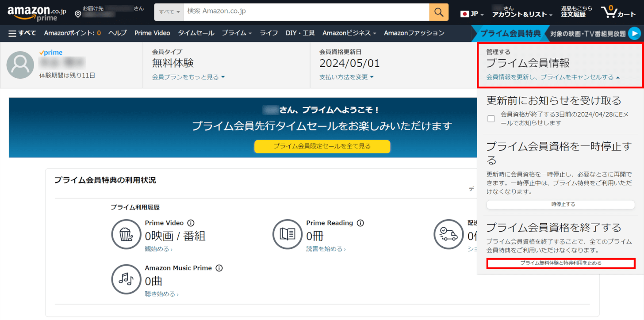Screen dimensions: 644x320
Task: Click the Prime Reading book icon
Action: (x=287, y=234)
